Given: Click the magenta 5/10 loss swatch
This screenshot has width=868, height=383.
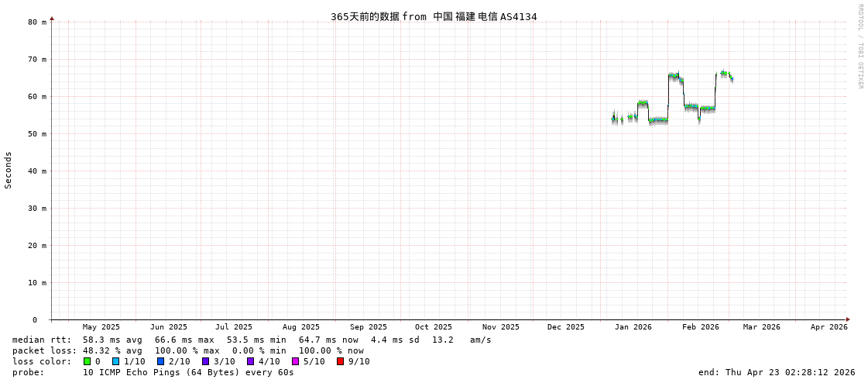Looking at the screenshot, I should tap(296, 361).
